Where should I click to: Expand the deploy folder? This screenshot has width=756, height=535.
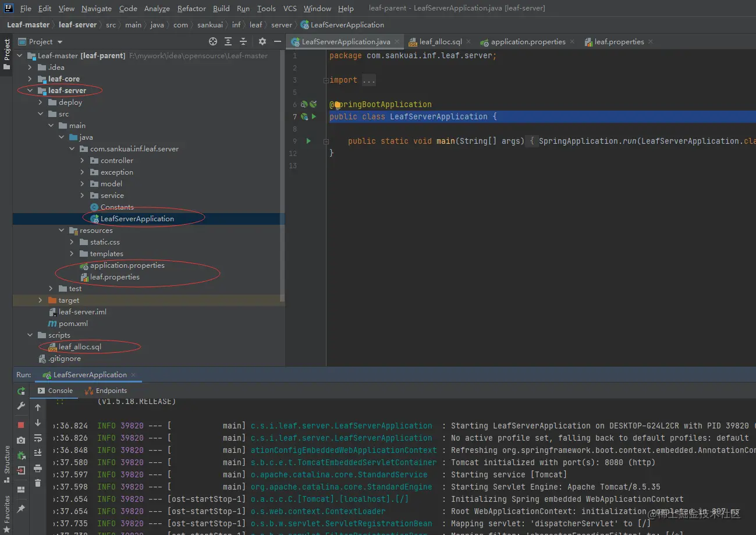(40, 102)
